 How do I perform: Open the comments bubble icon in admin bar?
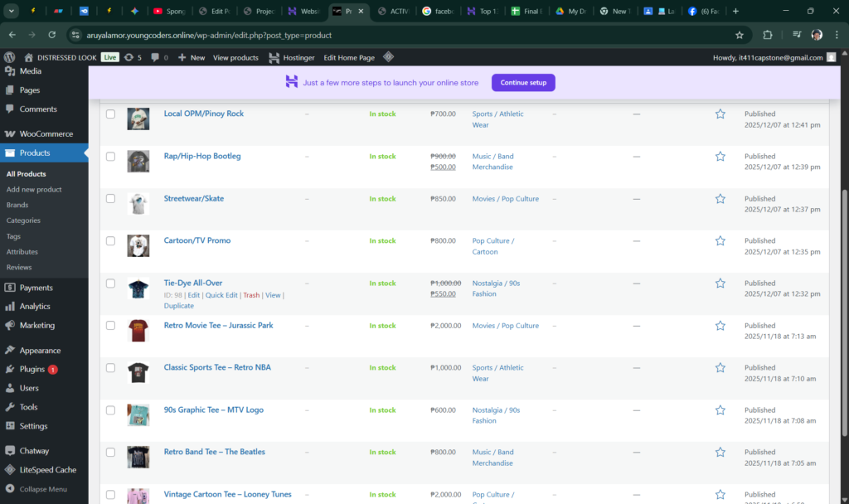coord(155,57)
